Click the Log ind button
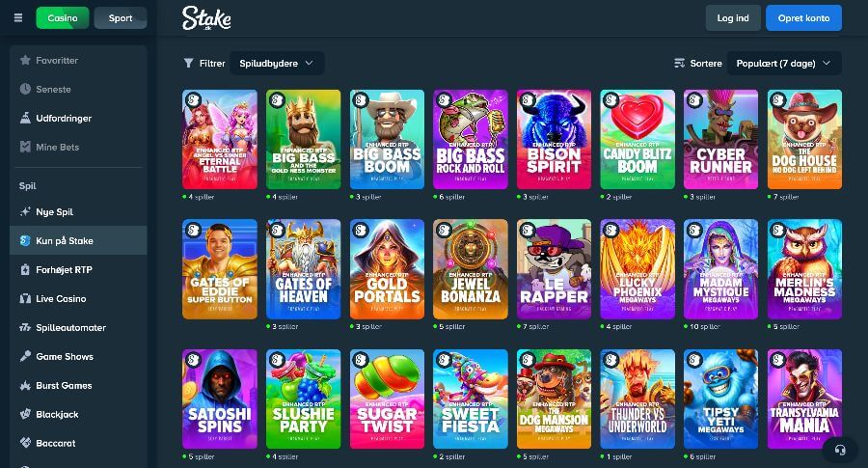Viewport: 868px width, 468px height. pos(733,17)
